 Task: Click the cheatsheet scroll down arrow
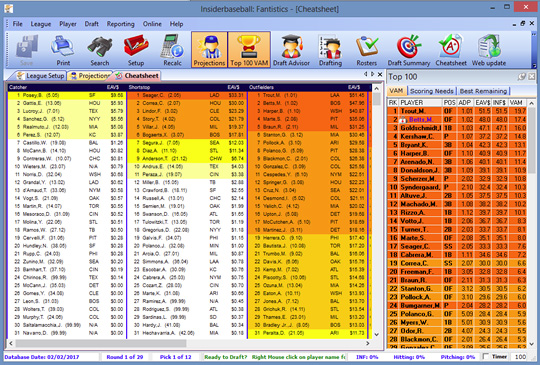(x=376, y=334)
